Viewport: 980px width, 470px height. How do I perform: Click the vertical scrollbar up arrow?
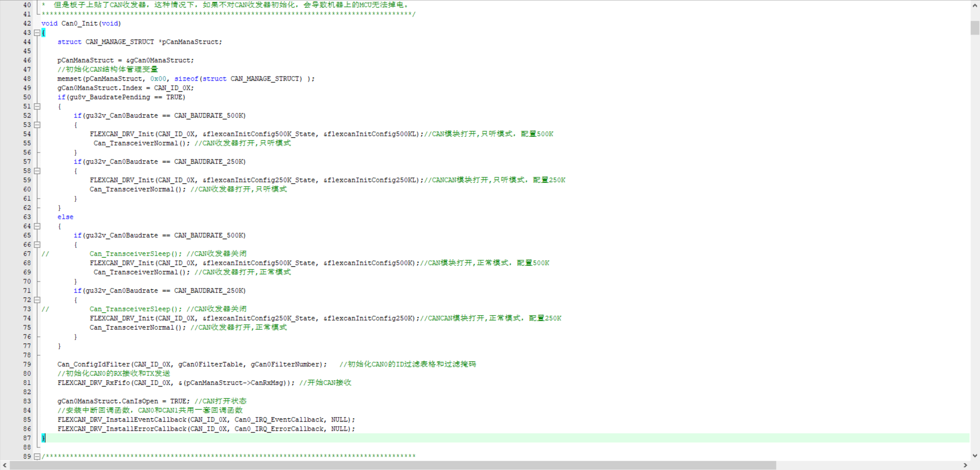pyautogui.click(x=974, y=6)
